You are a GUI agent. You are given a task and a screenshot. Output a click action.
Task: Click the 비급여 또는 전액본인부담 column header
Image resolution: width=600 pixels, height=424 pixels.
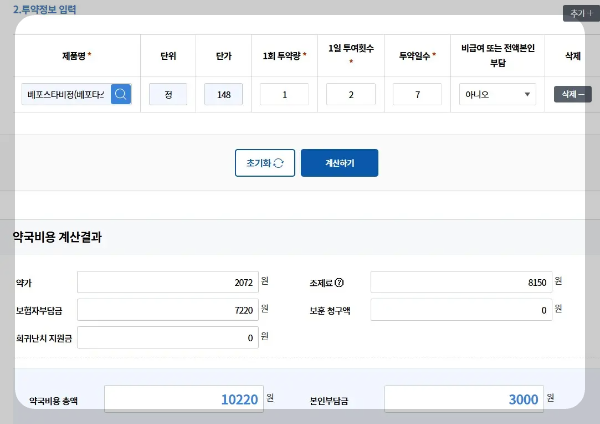point(497,55)
